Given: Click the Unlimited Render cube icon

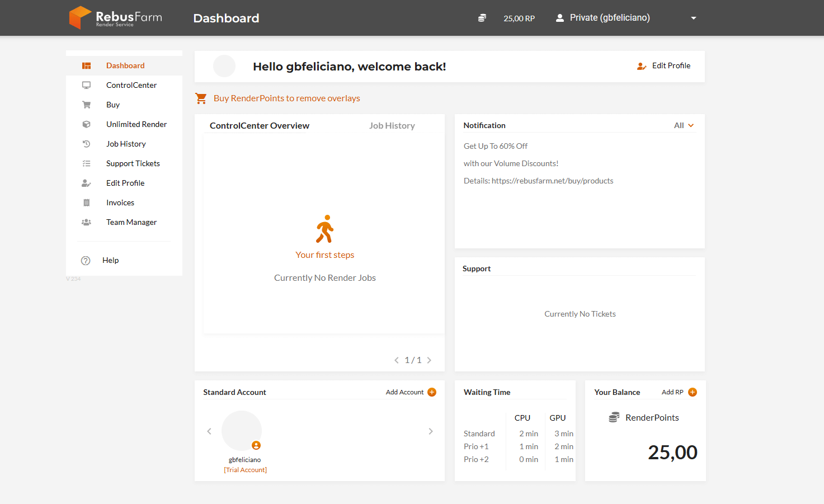Looking at the screenshot, I should point(86,124).
